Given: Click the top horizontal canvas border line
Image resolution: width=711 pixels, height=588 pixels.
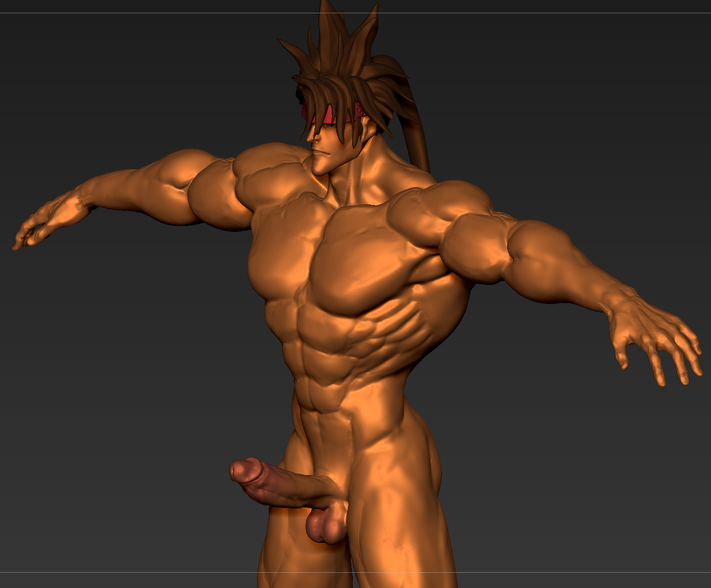Looking at the screenshot, I should coord(167,13).
